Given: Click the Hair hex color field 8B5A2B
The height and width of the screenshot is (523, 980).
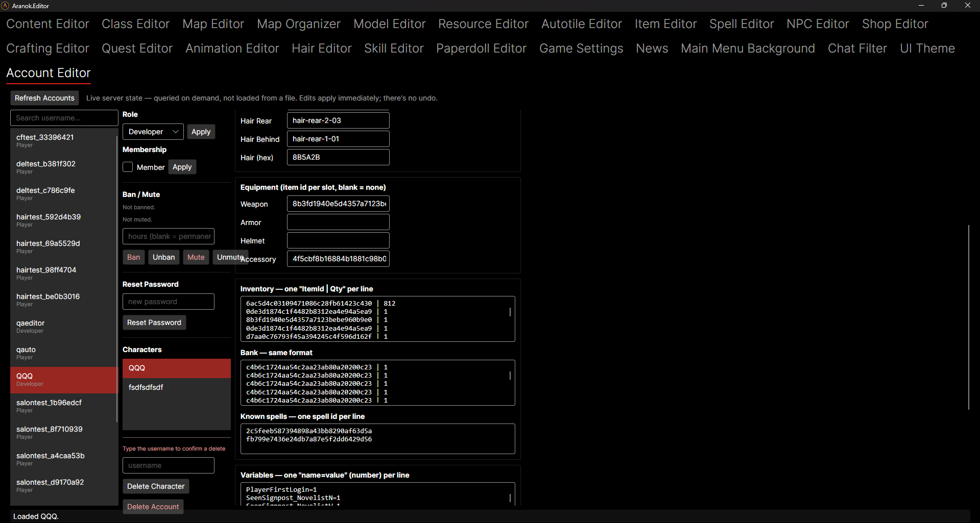Looking at the screenshot, I should 338,157.
